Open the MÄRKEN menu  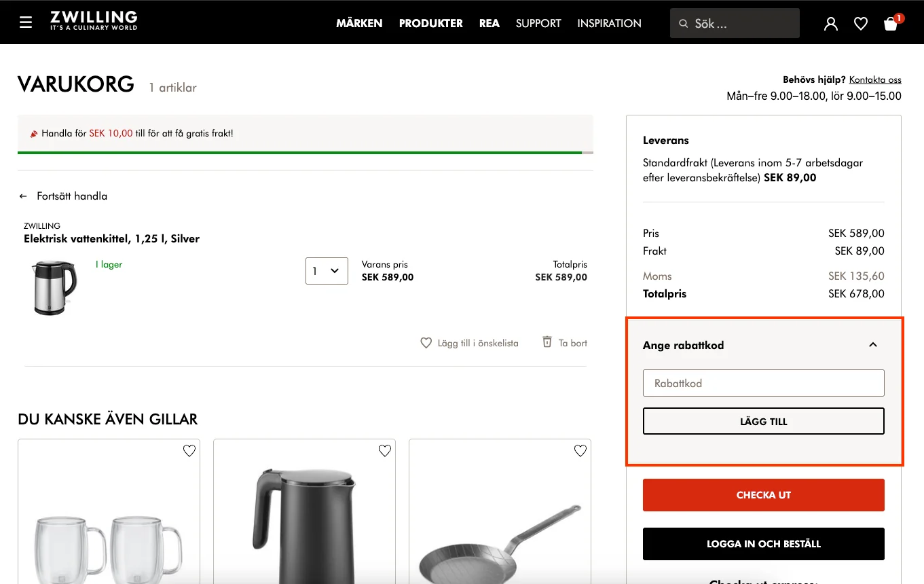click(x=359, y=24)
